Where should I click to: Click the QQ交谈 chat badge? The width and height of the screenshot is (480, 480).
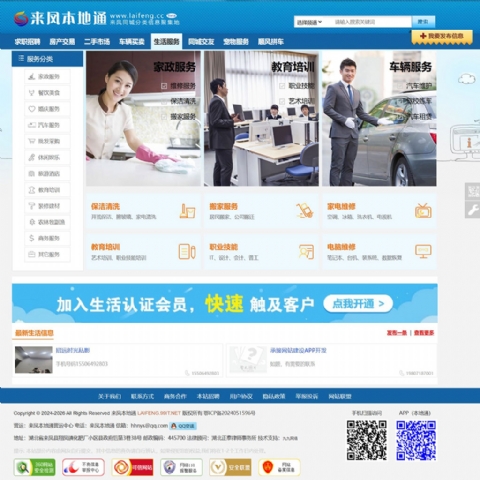[x=183, y=426]
